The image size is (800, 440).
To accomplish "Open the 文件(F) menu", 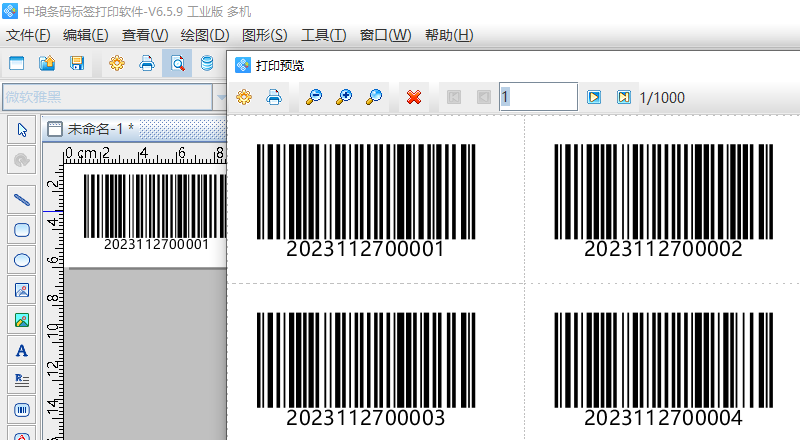I will [28, 35].
